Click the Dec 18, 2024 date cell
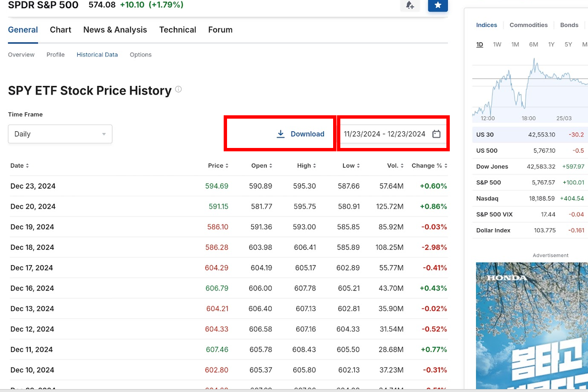This screenshot has width=588, height=392. pos(32,247)
